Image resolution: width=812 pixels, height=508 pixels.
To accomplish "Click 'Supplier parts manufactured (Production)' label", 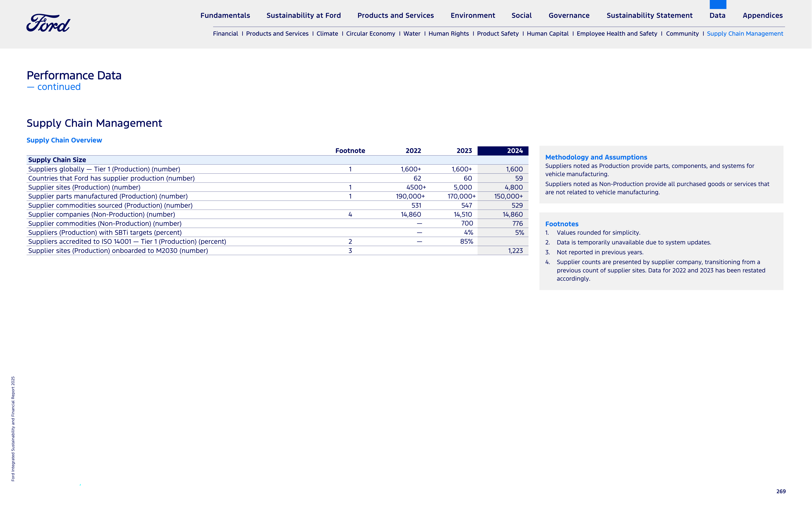I will [x=108, y=197].
